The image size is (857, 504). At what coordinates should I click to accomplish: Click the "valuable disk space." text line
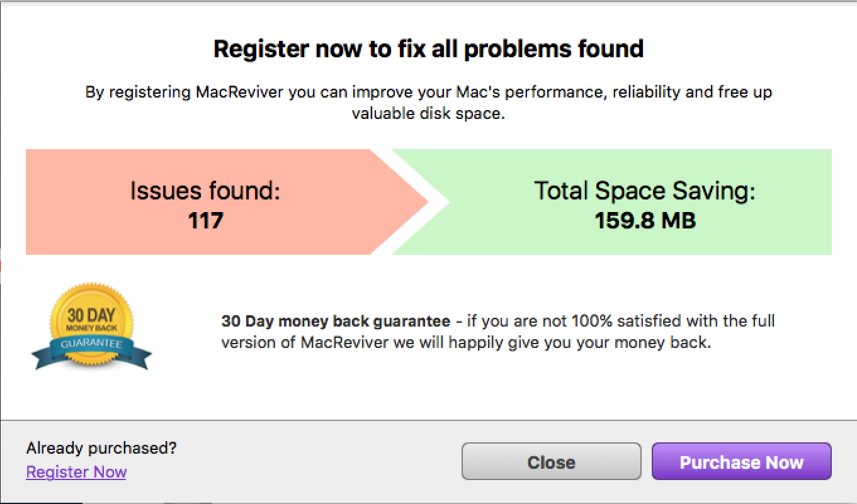(x=428, y=114)
